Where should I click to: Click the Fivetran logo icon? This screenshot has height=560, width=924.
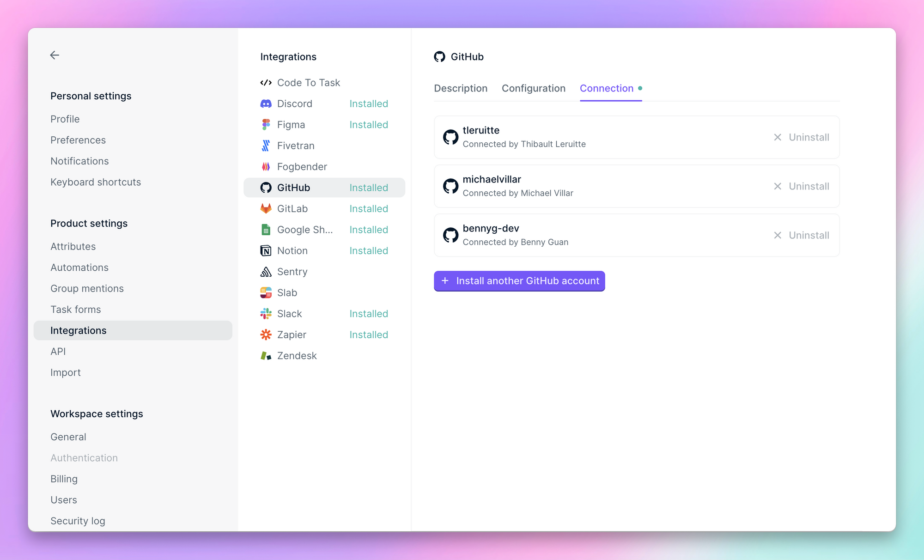coord(266,146)
